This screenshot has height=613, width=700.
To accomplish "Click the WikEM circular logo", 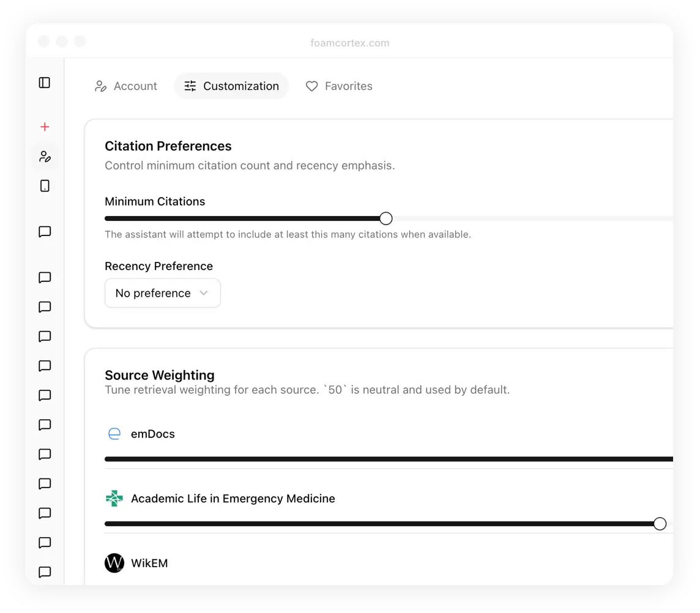I will coord(114,563).
